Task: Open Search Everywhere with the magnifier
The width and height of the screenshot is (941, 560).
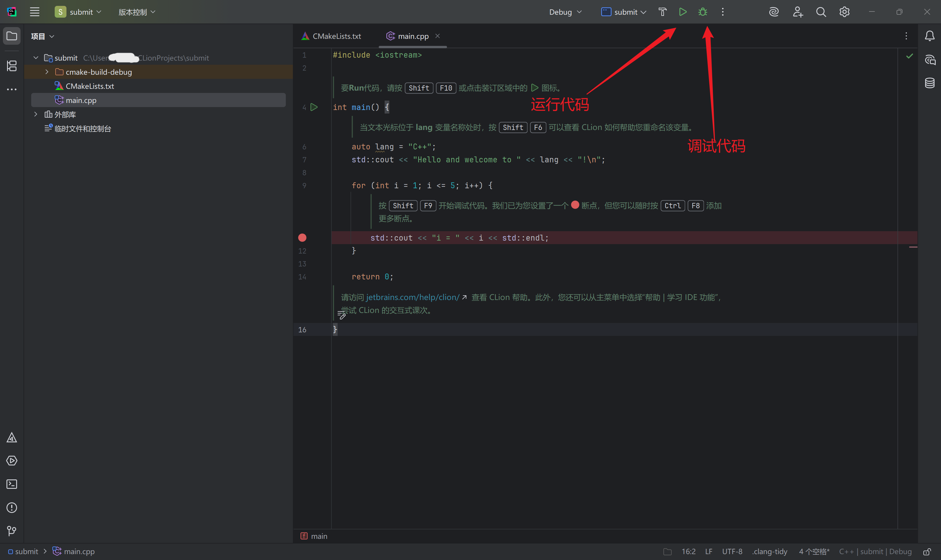Action: coord(821,12)
